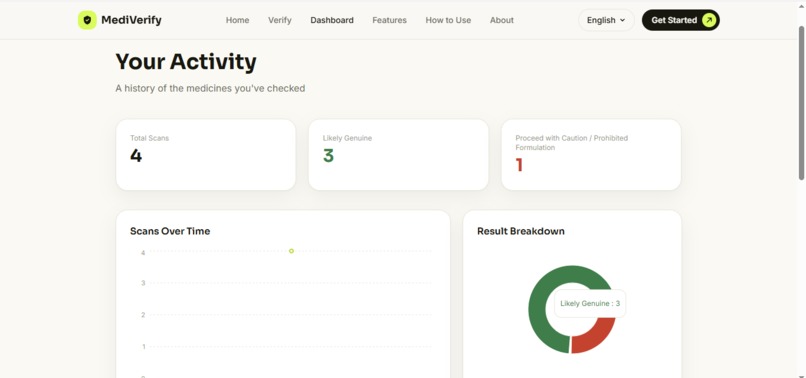Open the Features page

pos(389,20)
